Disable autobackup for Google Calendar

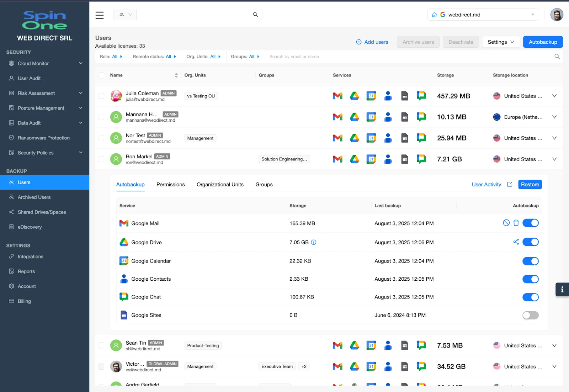coord(530,261)
